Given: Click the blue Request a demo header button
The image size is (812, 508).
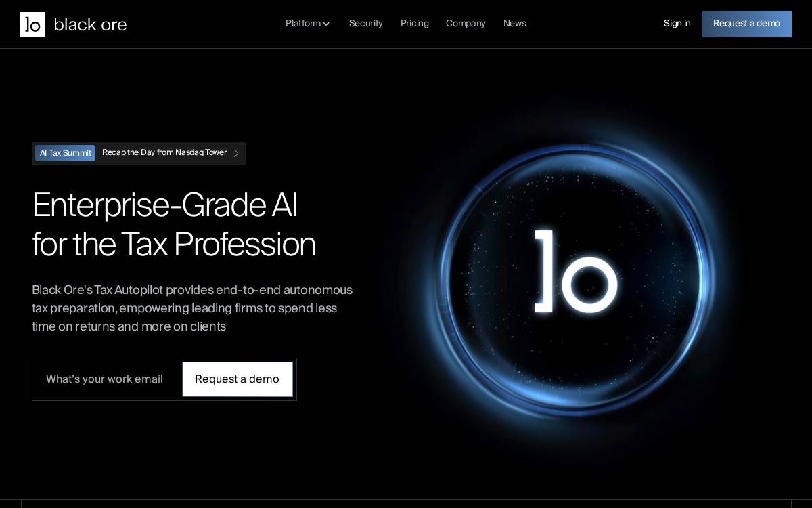Looking at the screenshot, I should coord(746,24).
